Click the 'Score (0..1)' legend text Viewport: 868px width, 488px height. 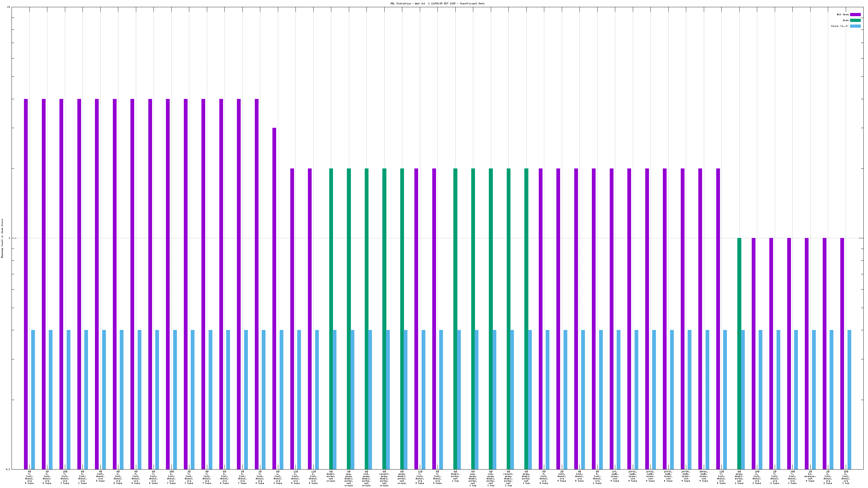click(x=839, y=26)
